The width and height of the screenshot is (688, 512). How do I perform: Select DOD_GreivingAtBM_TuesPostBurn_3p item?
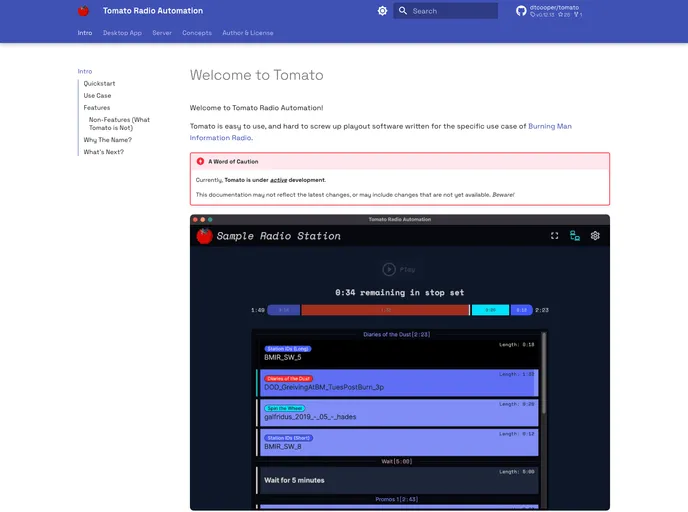tap(398, 383)
